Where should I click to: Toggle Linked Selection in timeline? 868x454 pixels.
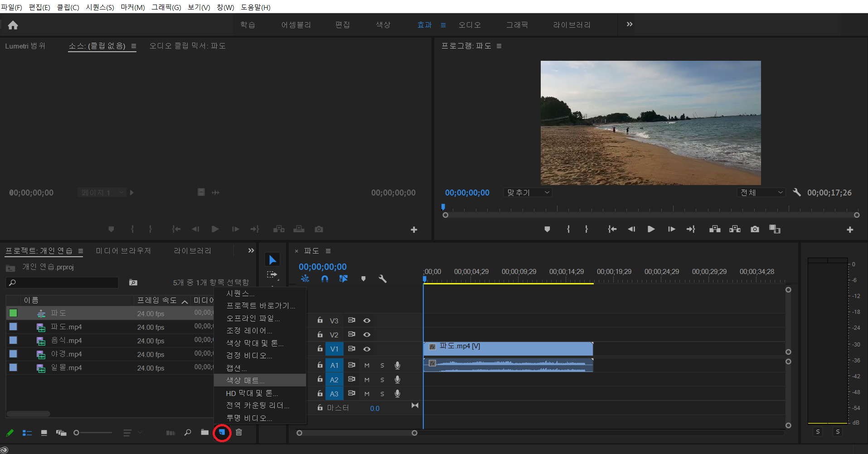click(x=344, y=279)
